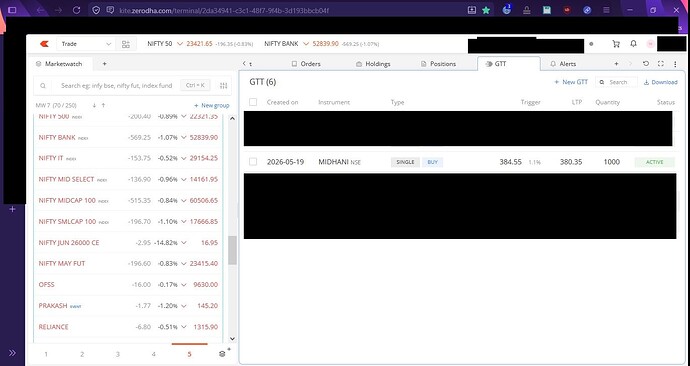The image size is (690, 366).
Task: Click the Kite logo icon
Action: (x=44, y=44)
